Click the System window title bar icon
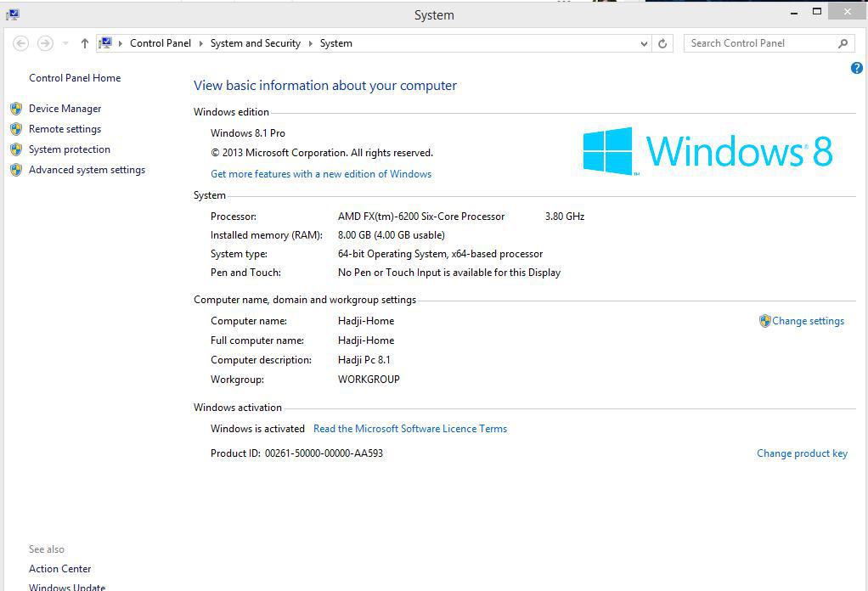 tap(12, 15)
